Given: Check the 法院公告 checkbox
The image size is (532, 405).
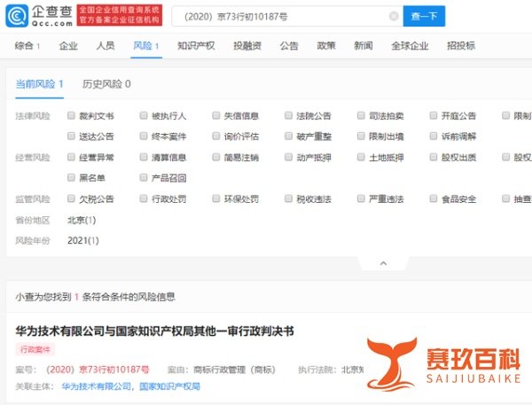Looking at the screenshot, I should click(x=288, y=116).
